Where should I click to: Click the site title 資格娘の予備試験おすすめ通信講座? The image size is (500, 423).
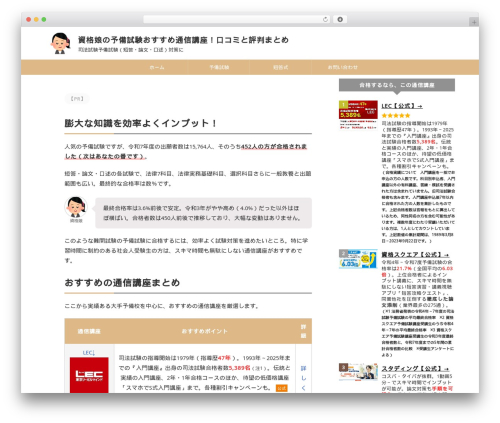[183, 40]
